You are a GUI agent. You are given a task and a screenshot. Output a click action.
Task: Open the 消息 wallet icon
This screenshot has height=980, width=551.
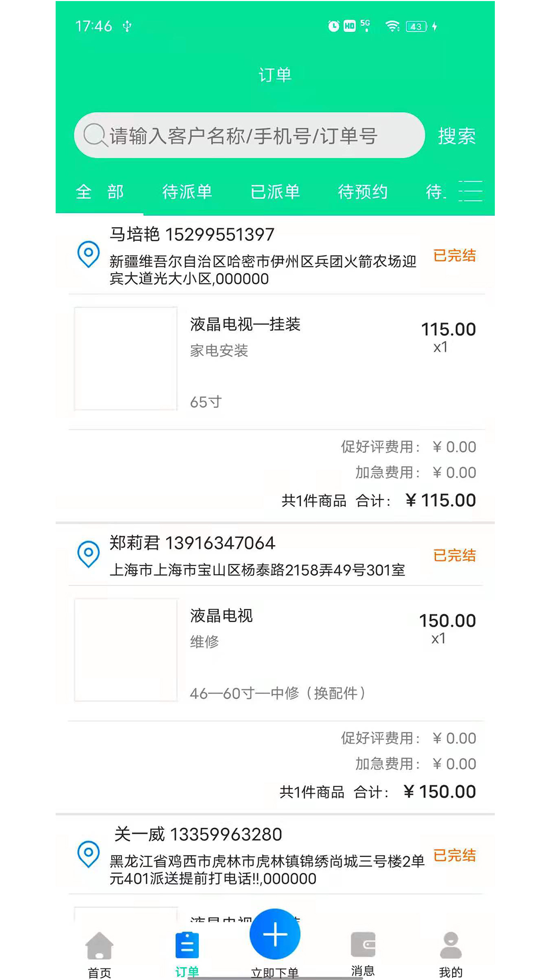click(x=363, y=945)
